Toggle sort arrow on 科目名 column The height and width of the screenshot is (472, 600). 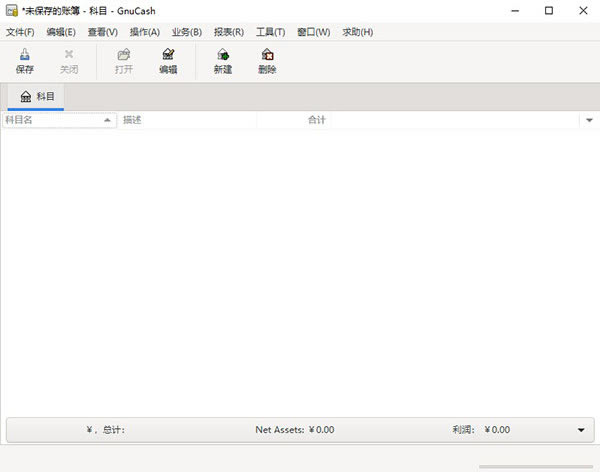(108, 121)
